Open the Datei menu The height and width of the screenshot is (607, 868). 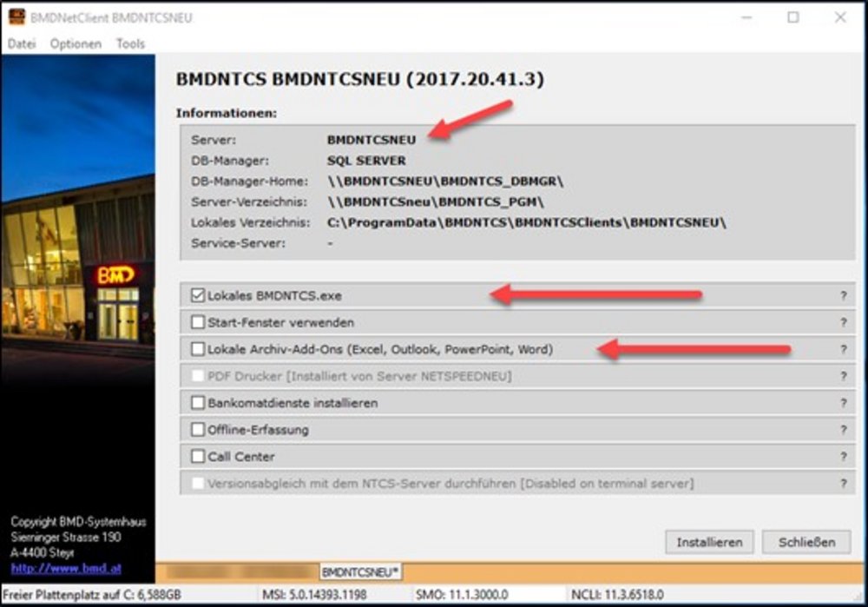click(22, 43)
